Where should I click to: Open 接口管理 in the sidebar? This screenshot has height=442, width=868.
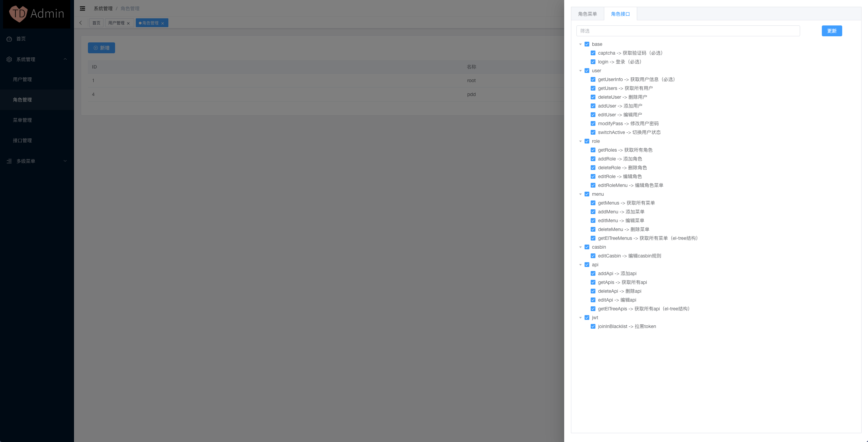22,140
